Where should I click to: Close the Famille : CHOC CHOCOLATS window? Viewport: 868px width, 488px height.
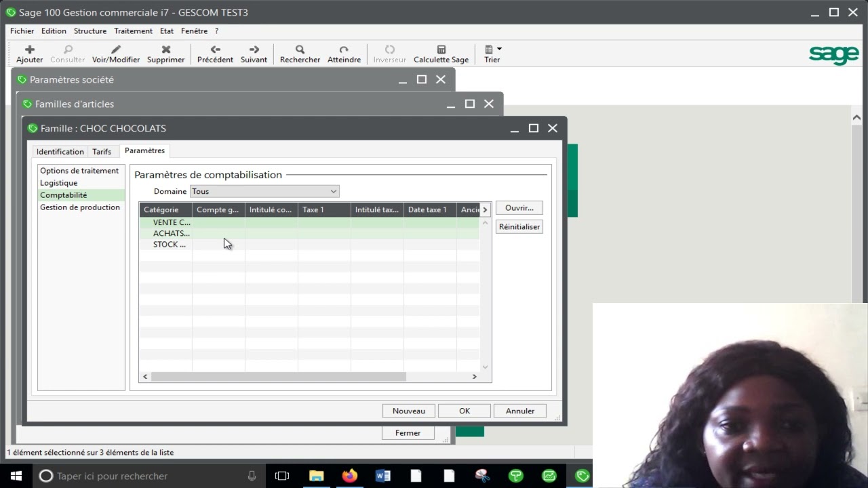[553, 128]
